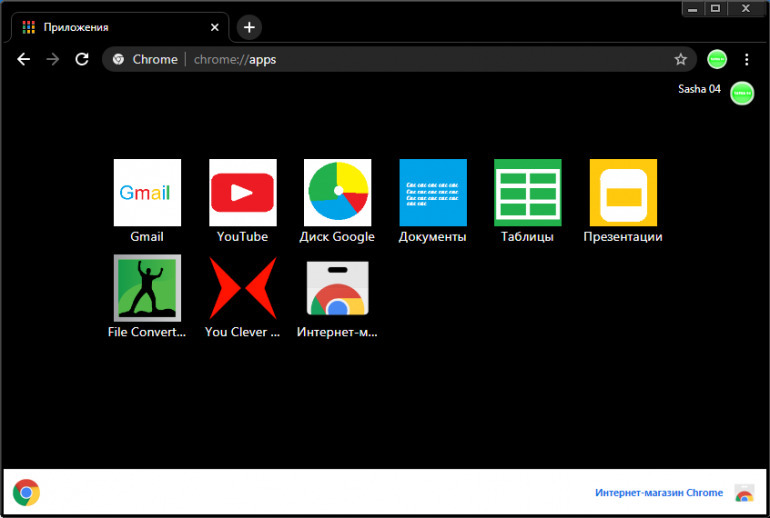Launch the YouTube app
This screenshot has height=518, width=770.
coord(242,193)
